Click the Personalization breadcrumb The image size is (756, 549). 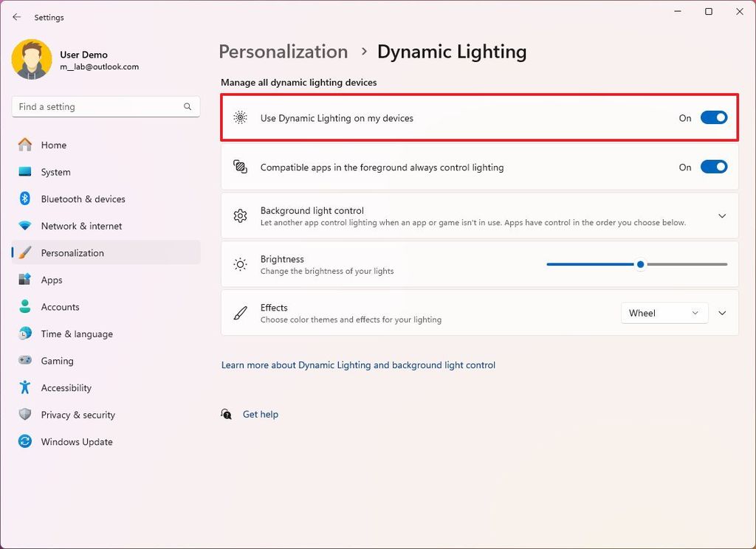click(x=283, y=52)
